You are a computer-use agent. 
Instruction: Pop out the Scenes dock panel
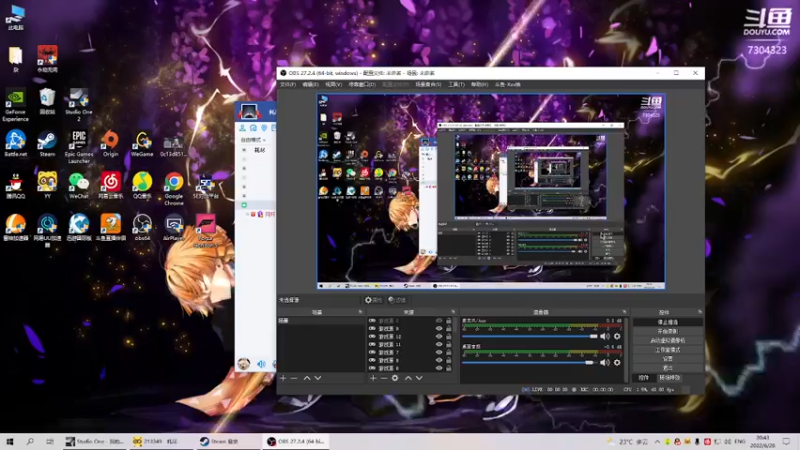tap(360, 312)
